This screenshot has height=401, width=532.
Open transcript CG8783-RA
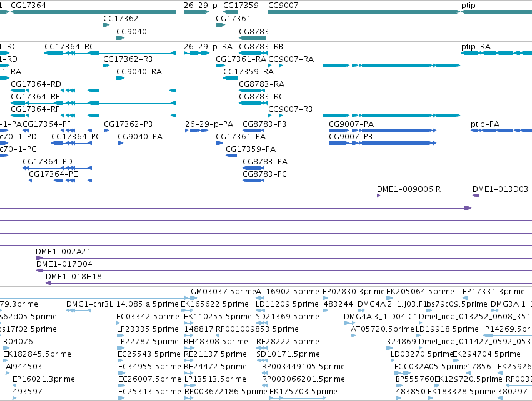pyautogui.click(x=261, y=84)
